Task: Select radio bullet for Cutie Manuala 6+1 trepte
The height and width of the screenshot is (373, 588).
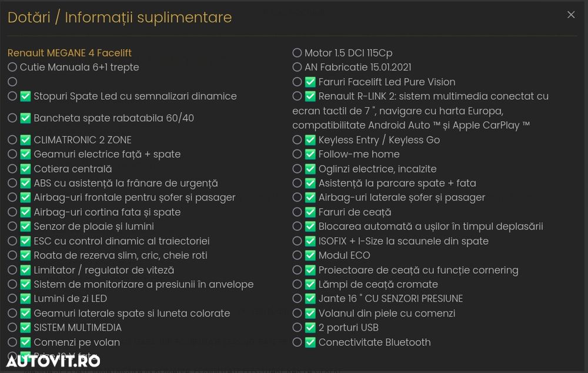Action: pos(12,67)
